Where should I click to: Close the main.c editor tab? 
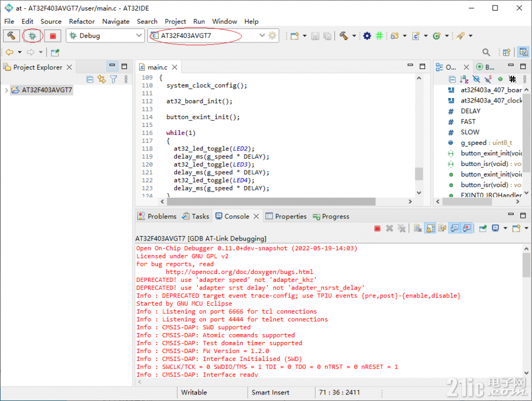pos(174,67)
